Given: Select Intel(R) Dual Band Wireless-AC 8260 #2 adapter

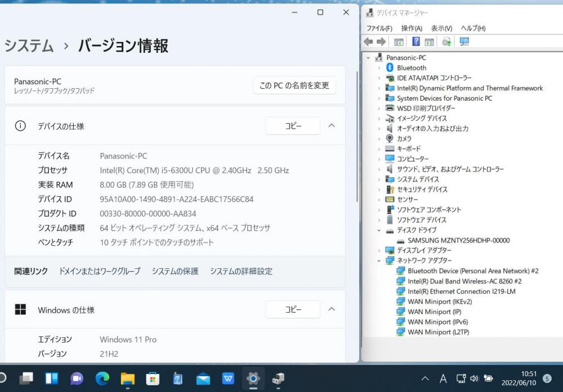Looking at the screenshot, I should (464, 281).
